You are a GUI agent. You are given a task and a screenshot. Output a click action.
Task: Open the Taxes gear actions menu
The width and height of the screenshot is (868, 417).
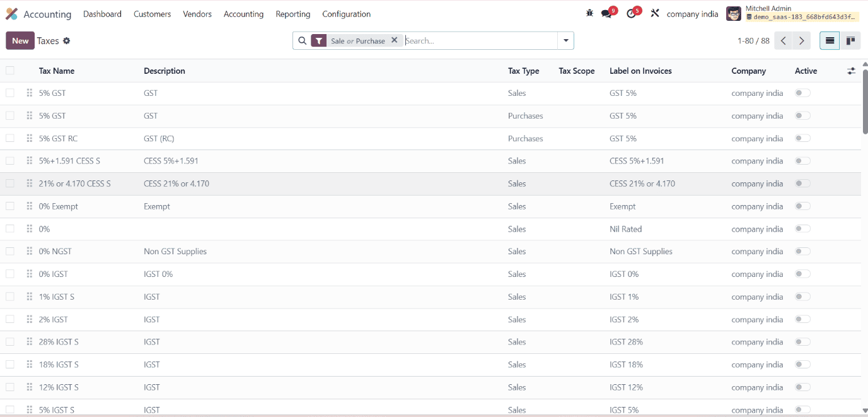[x=67, y=41]
